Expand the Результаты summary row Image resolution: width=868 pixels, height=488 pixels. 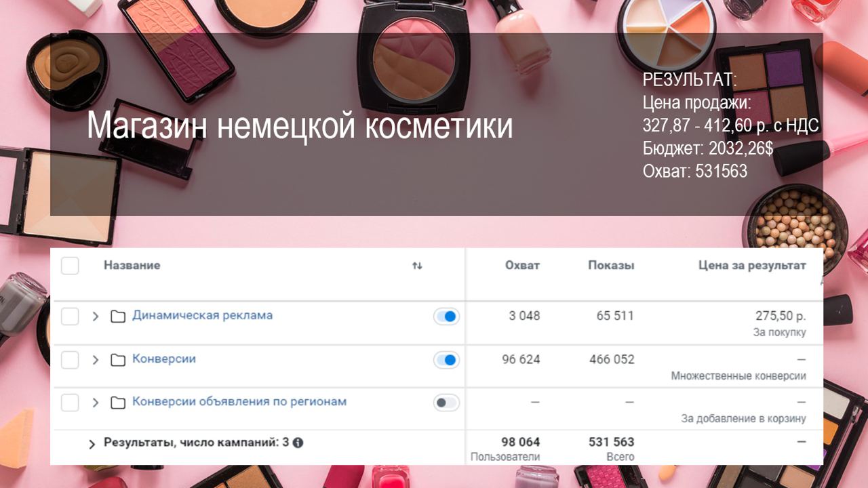[92, 444]
